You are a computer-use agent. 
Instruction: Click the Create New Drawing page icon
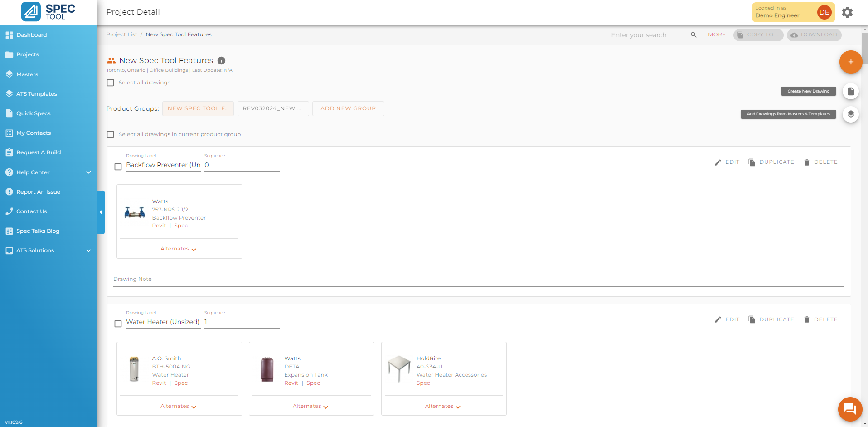[851, 91]
